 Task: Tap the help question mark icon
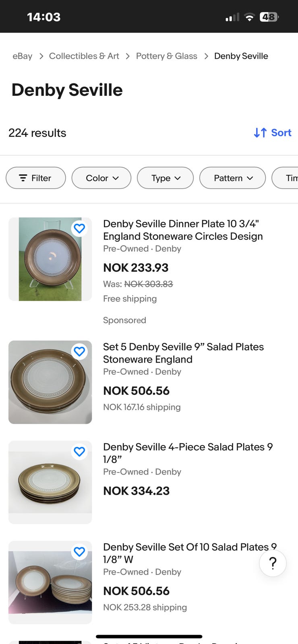click(x=273, y=563)
